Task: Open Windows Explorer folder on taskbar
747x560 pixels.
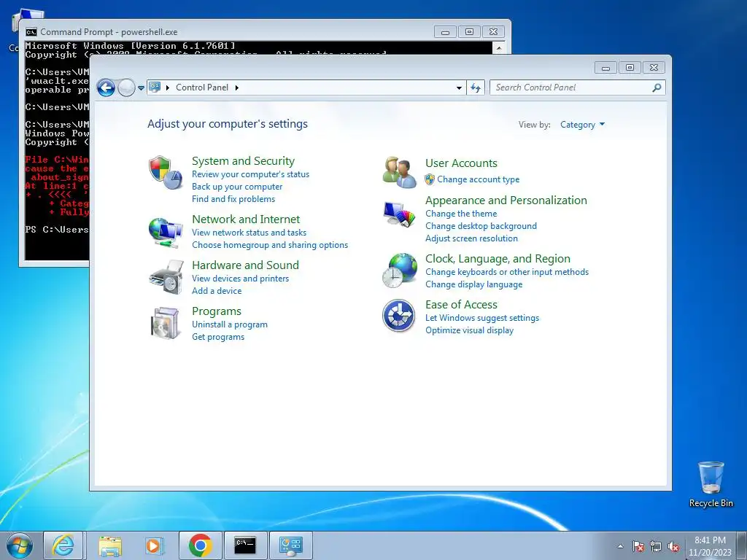Action: pos(110,545)
